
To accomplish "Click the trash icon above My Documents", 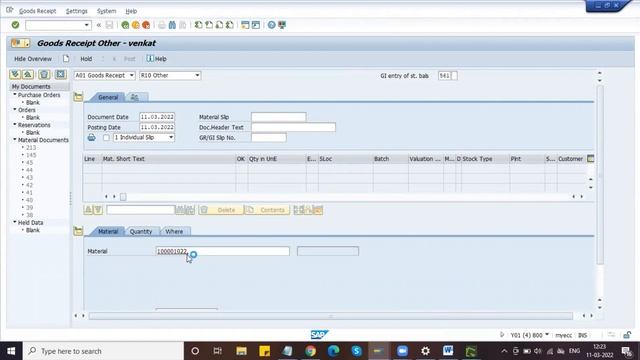I will tap(44, 74).
